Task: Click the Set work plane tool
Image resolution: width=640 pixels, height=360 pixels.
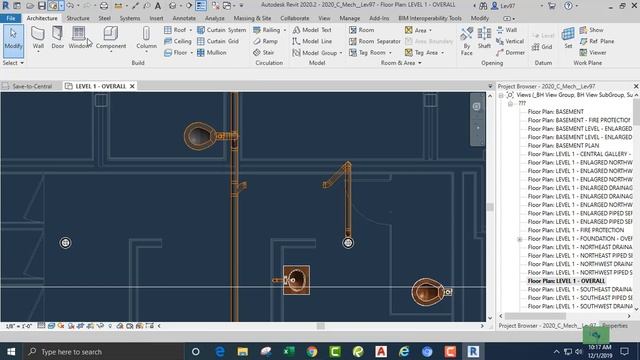Action: tap(568, 38)
